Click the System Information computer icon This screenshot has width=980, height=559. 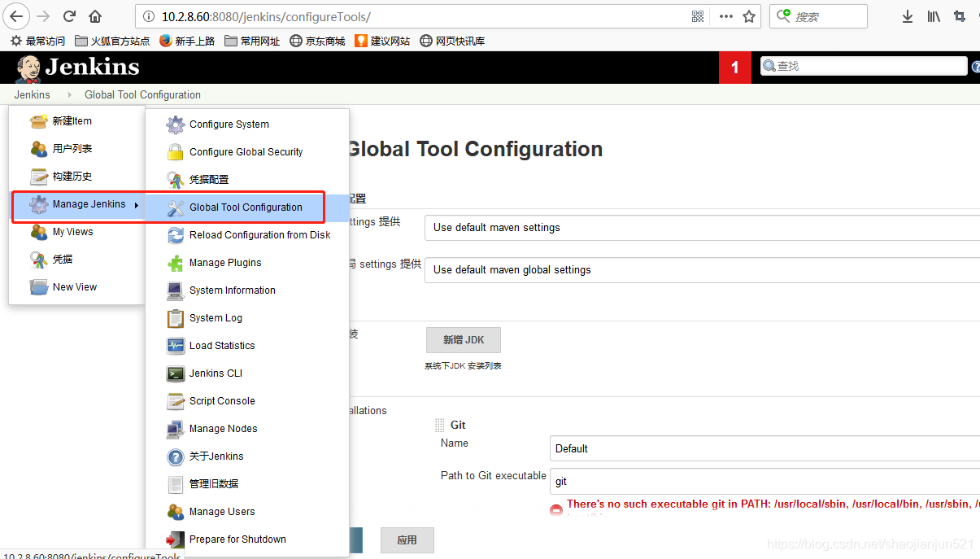[x=176, y=290]
